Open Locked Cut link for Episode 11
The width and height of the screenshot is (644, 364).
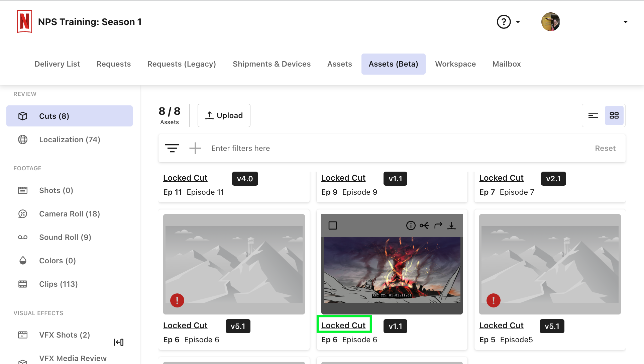pos(185,178)
